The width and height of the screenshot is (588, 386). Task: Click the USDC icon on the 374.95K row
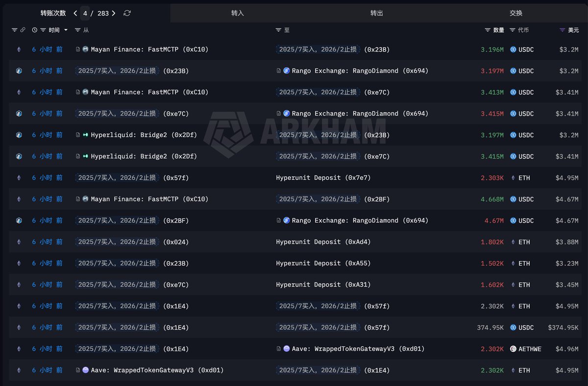[x=513, y=327]
